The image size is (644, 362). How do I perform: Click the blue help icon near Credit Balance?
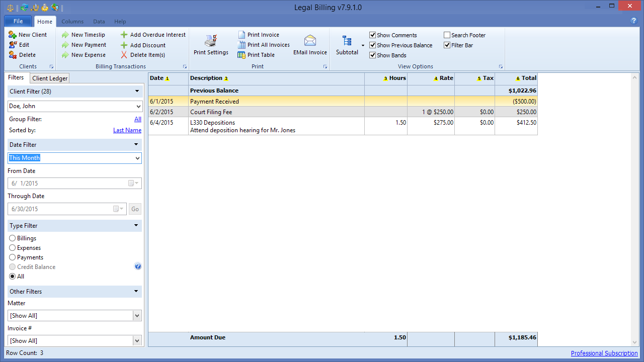[138, 266]
